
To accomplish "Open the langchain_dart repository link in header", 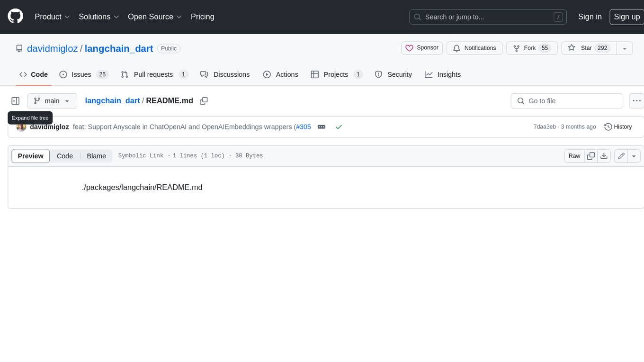I will point(119,48).
